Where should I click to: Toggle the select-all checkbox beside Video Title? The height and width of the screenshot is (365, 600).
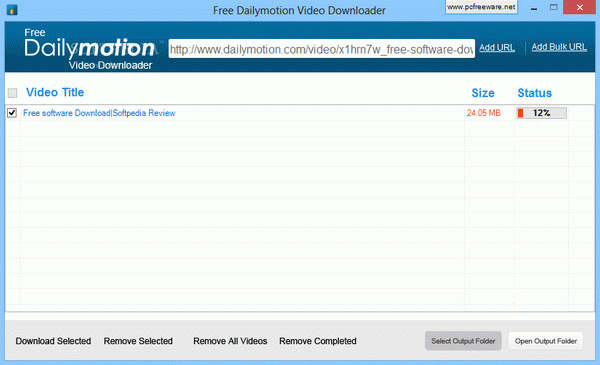pos(12,93)
